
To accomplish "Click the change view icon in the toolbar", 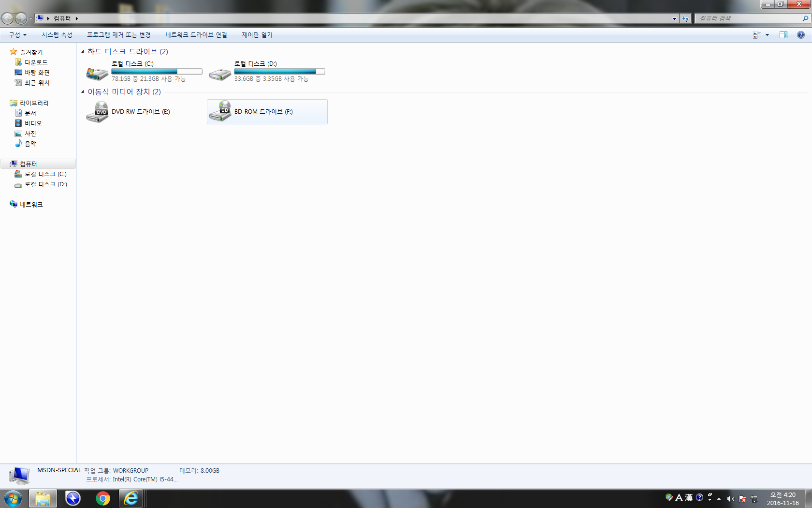I will tap(757, 35).
